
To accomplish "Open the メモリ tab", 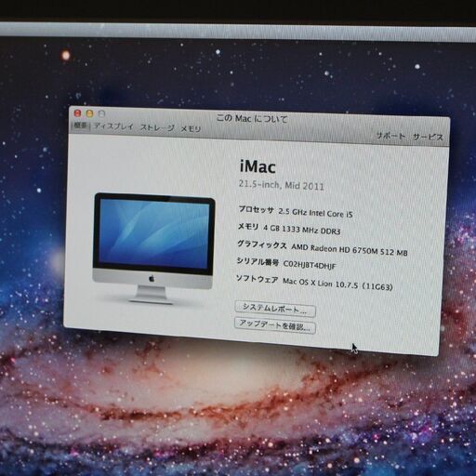I will point(191,129).
